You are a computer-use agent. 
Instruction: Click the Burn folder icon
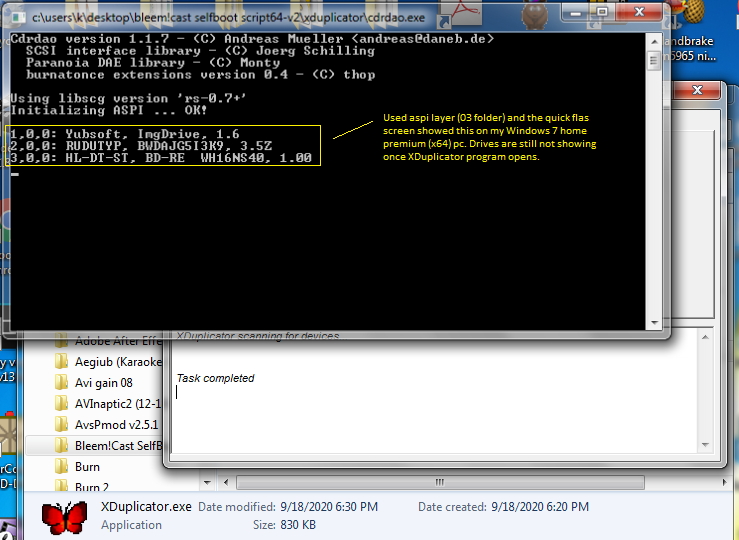(61, 466)
